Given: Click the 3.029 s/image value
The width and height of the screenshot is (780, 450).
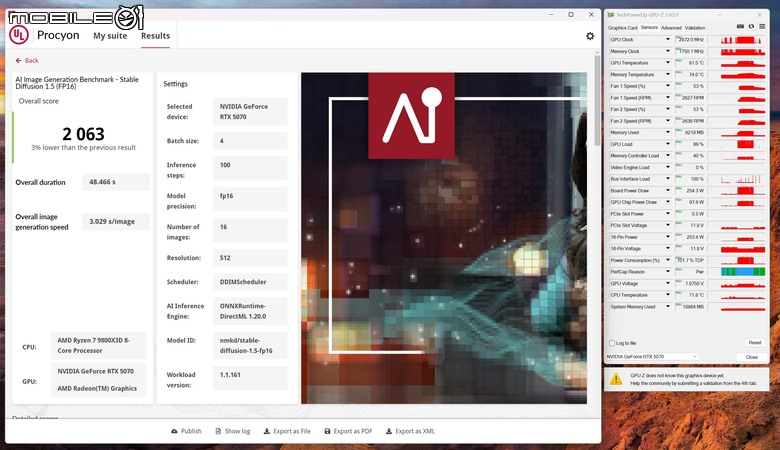Looking at the screenshot, I should pyautogui.click(x=115, y=221).
